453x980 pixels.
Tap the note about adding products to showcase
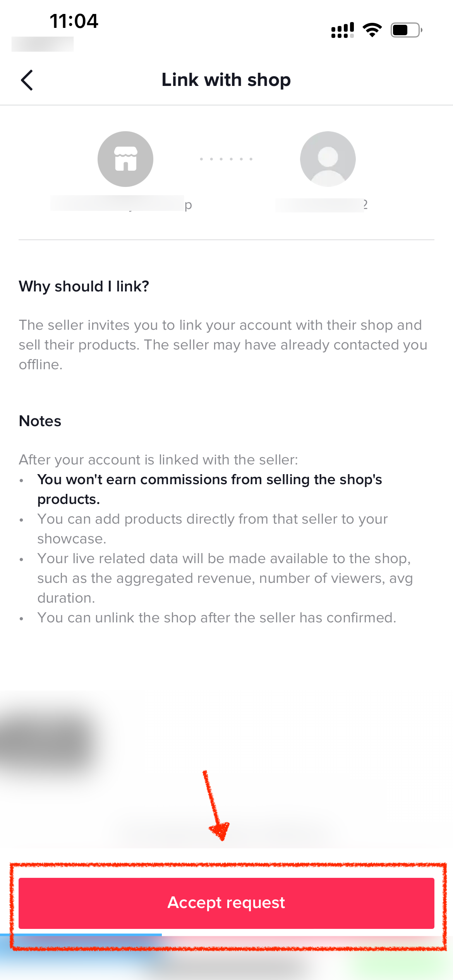pos(212,529)
